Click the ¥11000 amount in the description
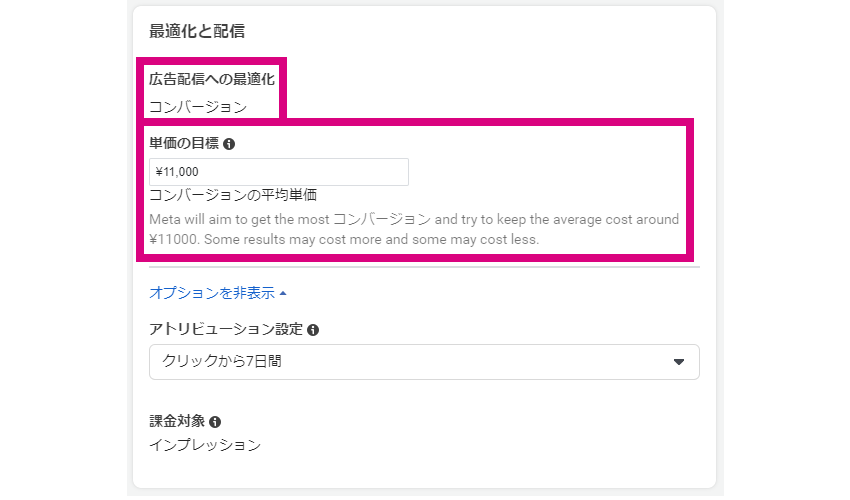Image resolution: width=850 pixels, height=500 pixels. (173, 240)
